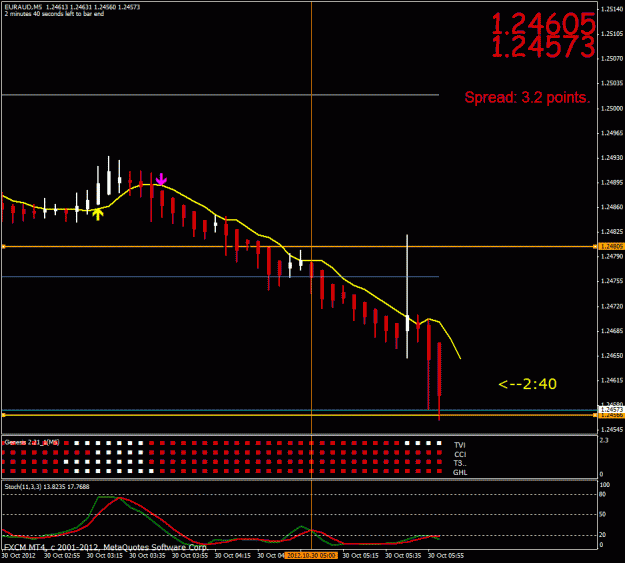The image size is (625, 563).
Task: Click the stochastic scale value 80
Action: [603, 494]
